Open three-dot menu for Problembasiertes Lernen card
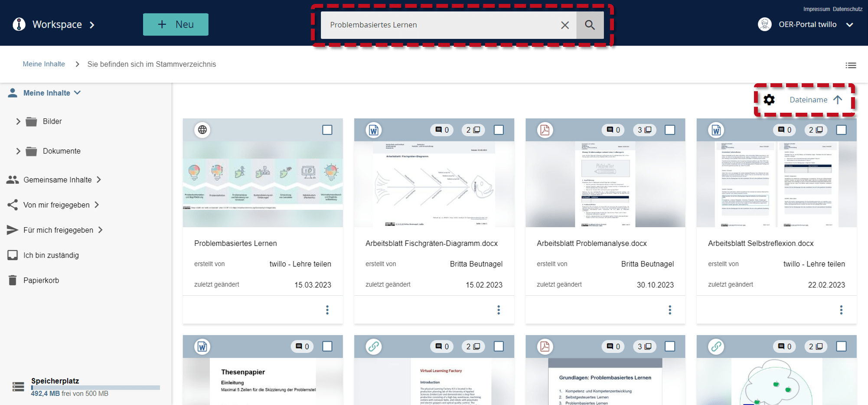 tap(327, 310)
